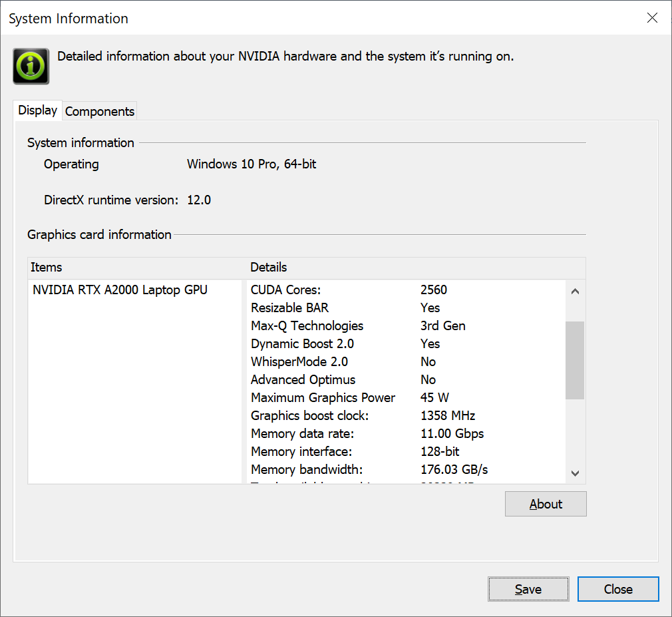
Task: Click the 12.0 DirectX version value
Action: pos(199,200)
